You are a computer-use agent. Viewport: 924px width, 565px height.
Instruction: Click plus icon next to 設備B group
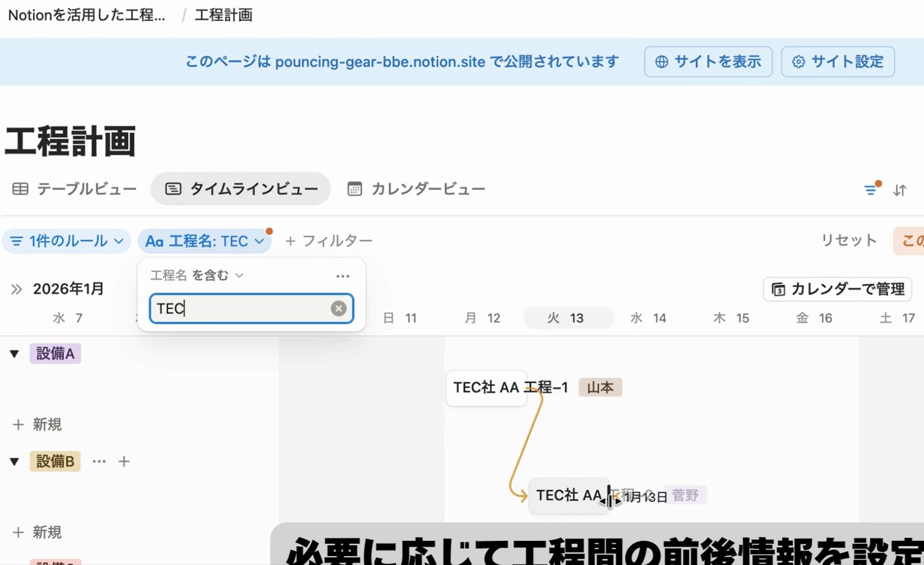pos(124,461)
